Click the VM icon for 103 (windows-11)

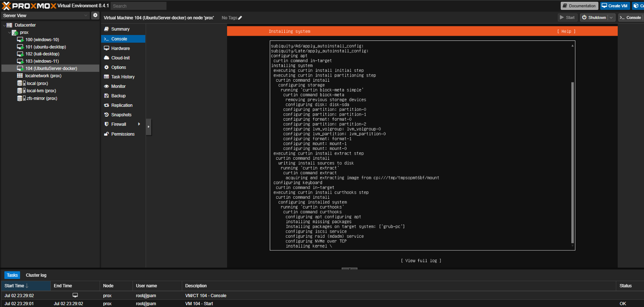20,61
